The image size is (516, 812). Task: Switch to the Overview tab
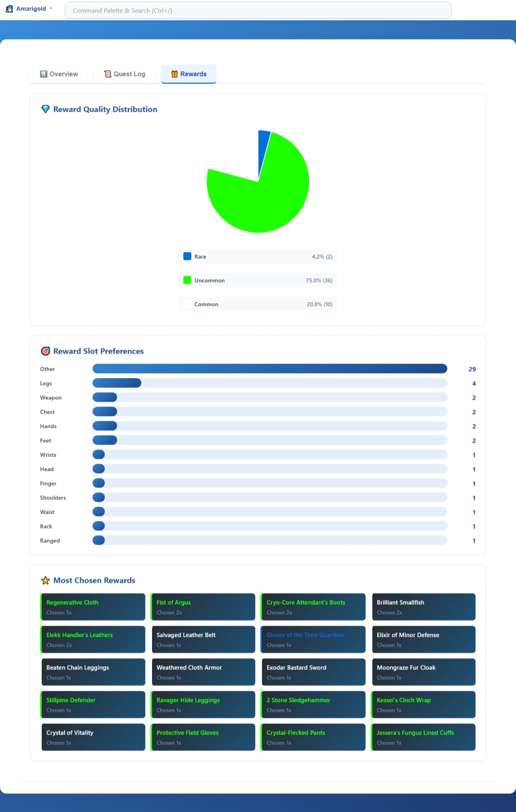(59, 74)
